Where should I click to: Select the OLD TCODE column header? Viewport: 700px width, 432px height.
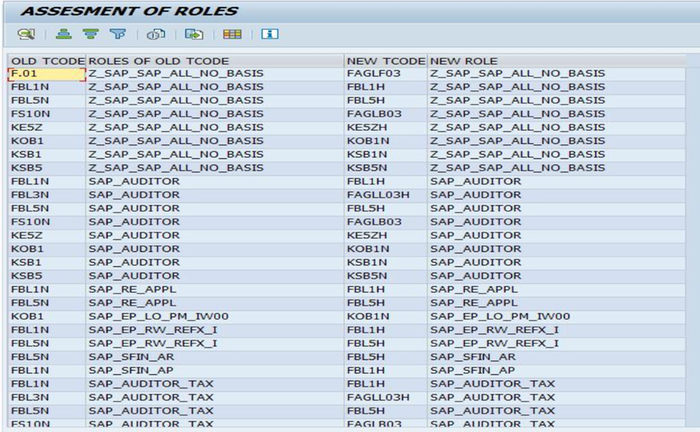pos(46,61)
